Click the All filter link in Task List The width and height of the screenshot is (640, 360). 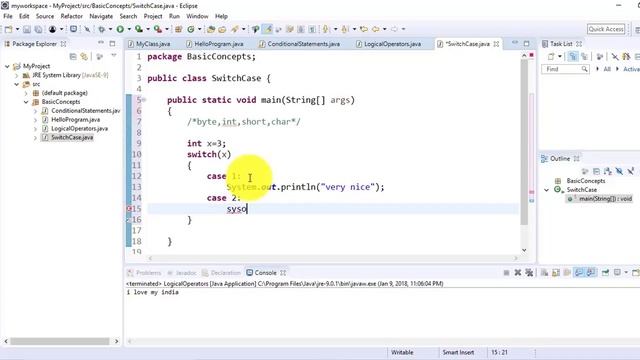[x=607, y=69]
